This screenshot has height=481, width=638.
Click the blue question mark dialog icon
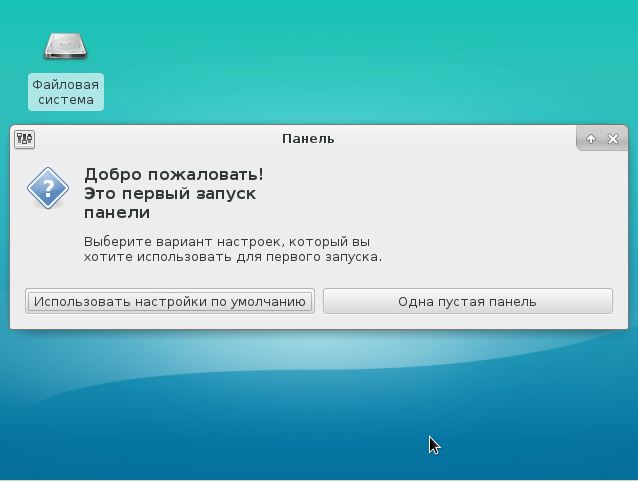[x=48, y=188]
